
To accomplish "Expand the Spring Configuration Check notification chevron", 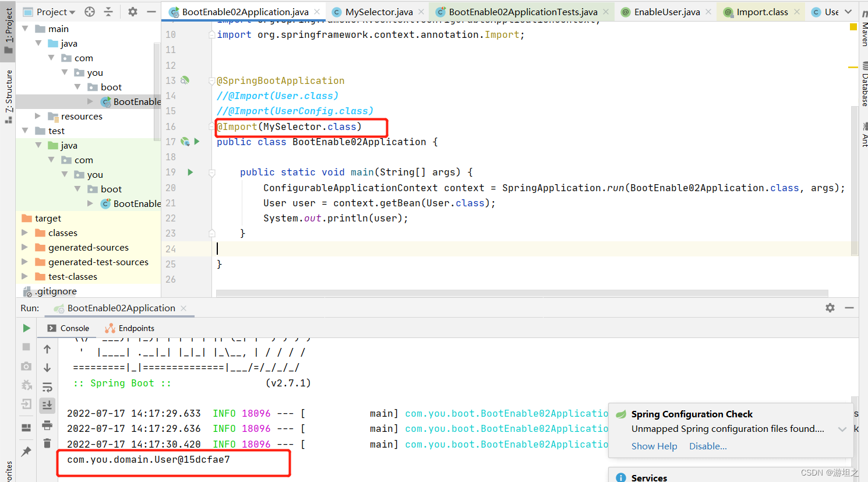I will coord(841,429).
